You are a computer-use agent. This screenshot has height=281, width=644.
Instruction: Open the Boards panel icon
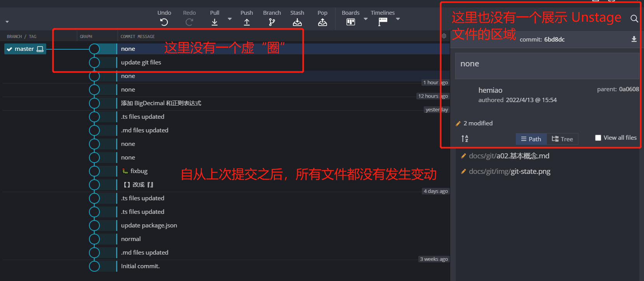pyautogui.click(x=351, y=22)
